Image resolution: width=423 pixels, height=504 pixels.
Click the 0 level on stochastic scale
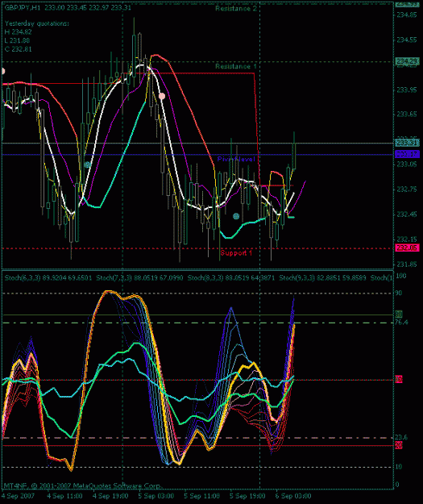click(x=397, y=485)
